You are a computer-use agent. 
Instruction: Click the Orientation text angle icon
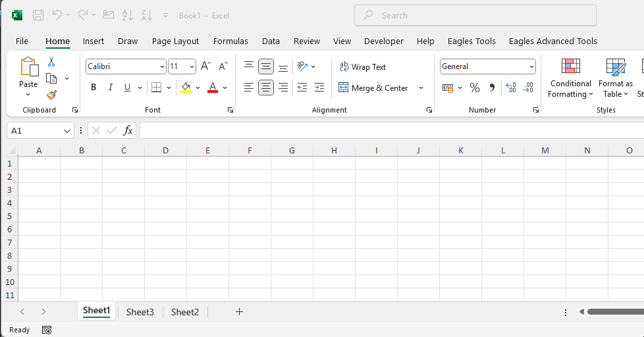click(x=302, y=66)
